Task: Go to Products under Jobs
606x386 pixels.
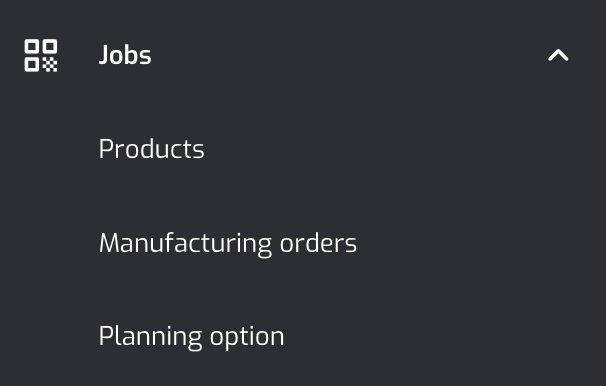Action: pos(152,149)
